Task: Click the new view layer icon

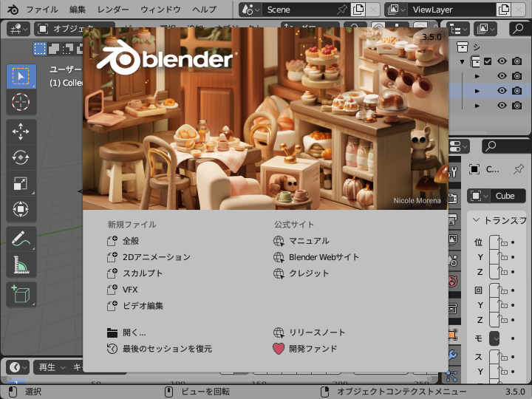Action: [x=503, y=10]
